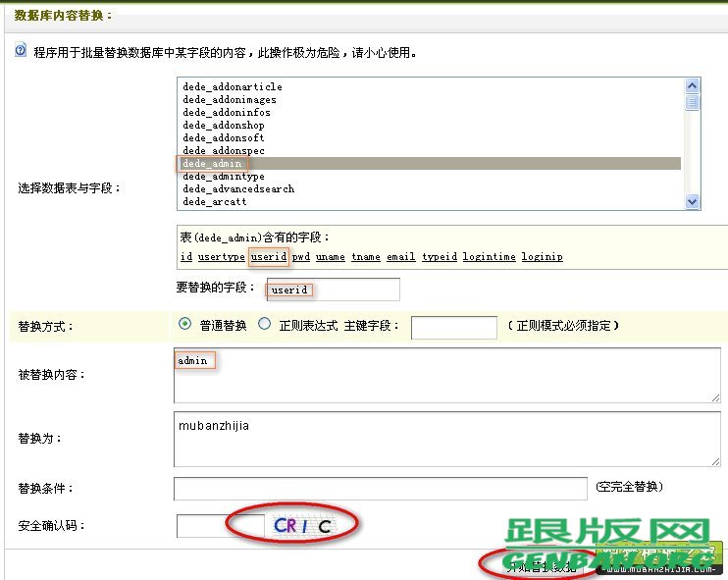Screen dimensions: 728x580
Task: Click the table list scroll-down arrow
Action: click(693, 201)
